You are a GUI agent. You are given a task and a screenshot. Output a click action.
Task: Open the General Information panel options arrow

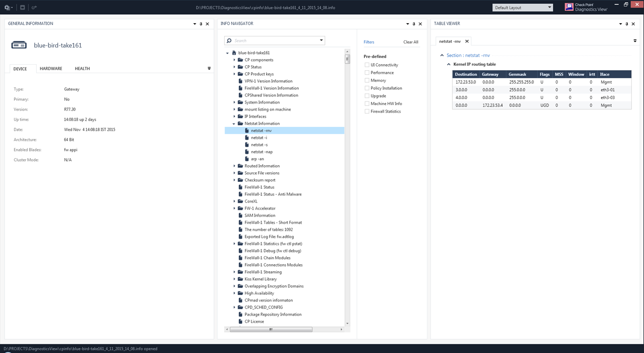pyautogui.click(x=194, y=24)
